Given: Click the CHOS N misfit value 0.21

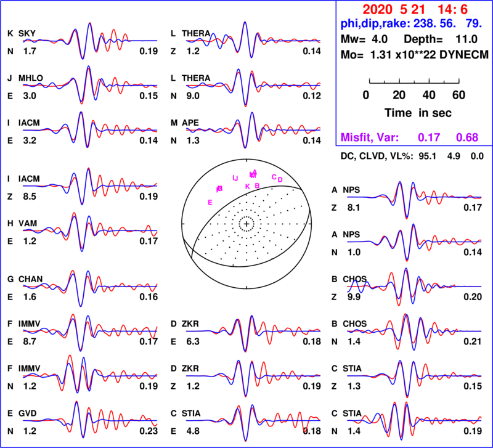Looking at the screenshot, I should point(473,341).
